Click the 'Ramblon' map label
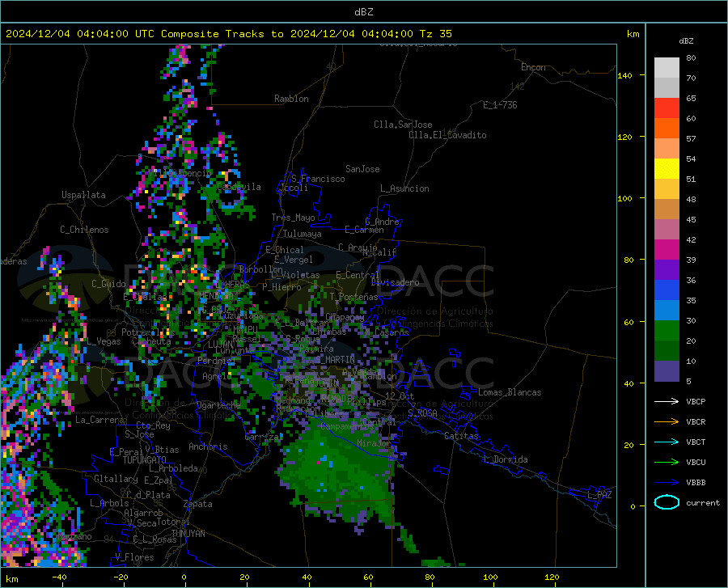Image resolution: width=728 pixels, height=588 pixels. [291, 99]
